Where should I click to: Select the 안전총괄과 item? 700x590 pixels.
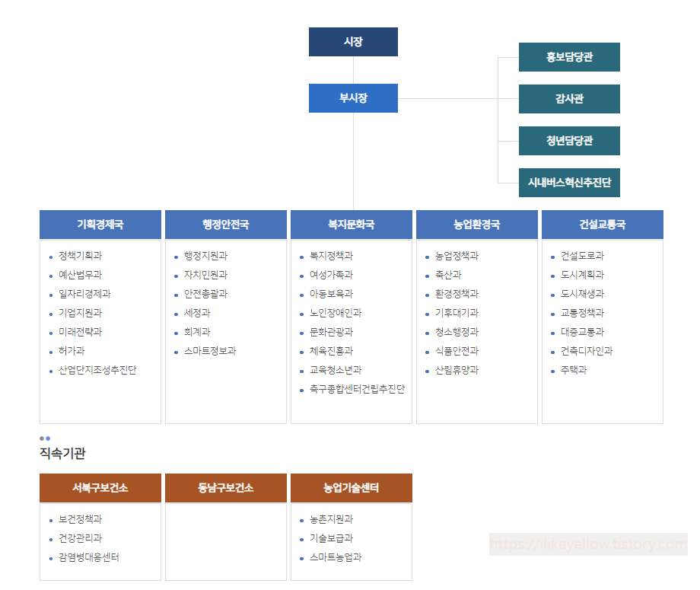[205, 294]
